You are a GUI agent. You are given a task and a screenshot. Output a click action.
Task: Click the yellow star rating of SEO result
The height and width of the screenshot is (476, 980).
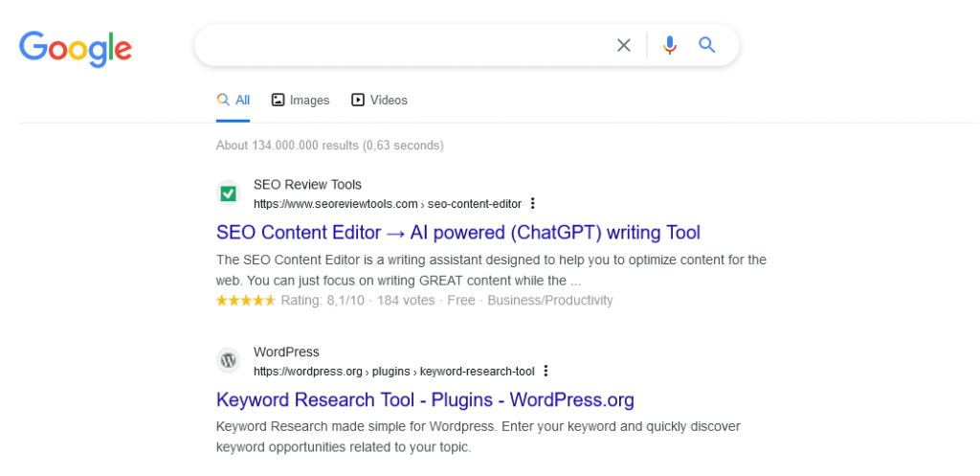pos(245,301)
